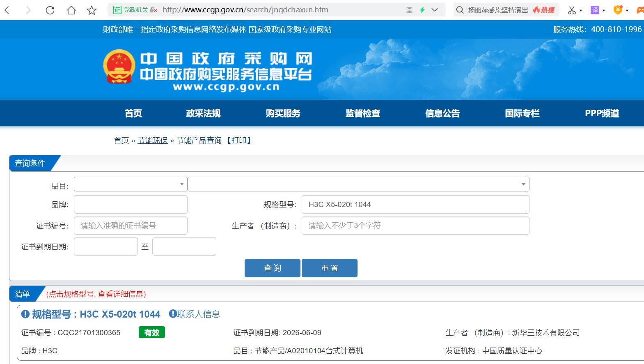
Task: Click the search magnifier icon
Action: pos(460,10)
